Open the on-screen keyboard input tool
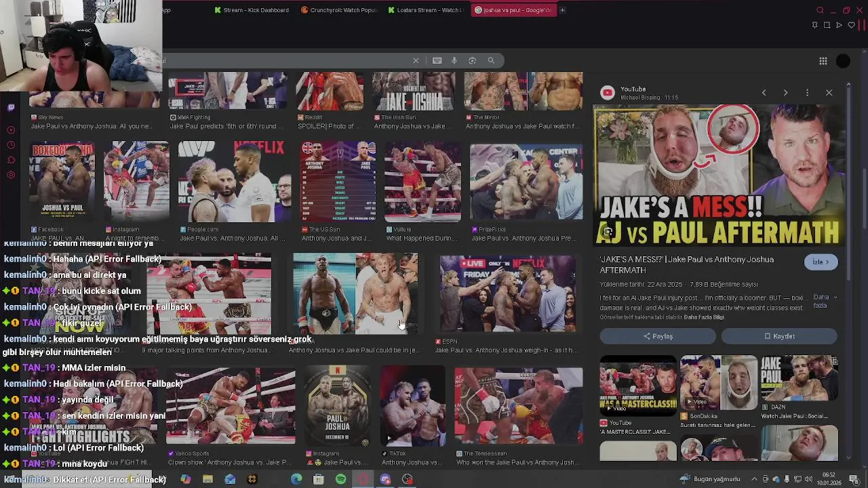This screenshot has height=488, width=868. coord(437,60)
